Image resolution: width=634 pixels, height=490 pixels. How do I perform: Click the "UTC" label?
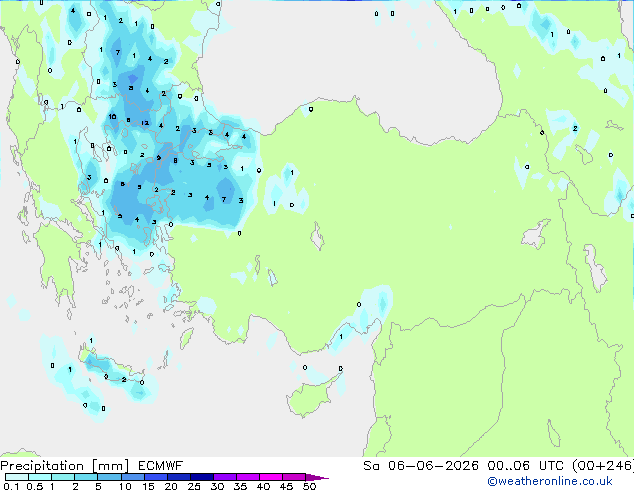click(x=551, y=466)
